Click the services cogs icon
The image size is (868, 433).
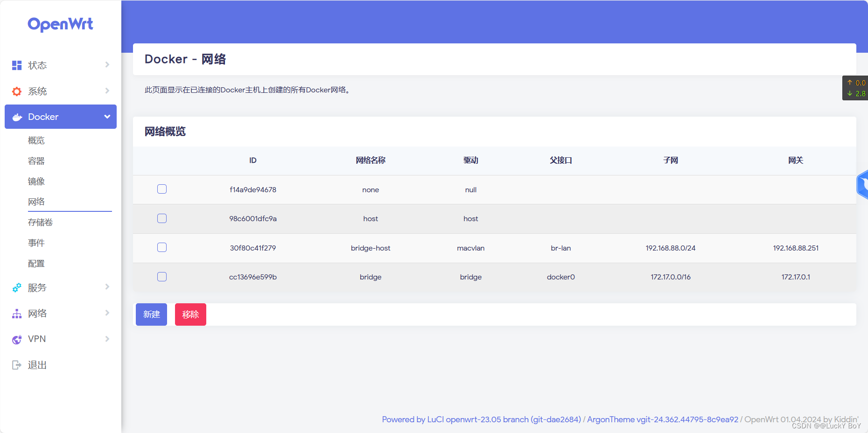(x=17, y=288)
